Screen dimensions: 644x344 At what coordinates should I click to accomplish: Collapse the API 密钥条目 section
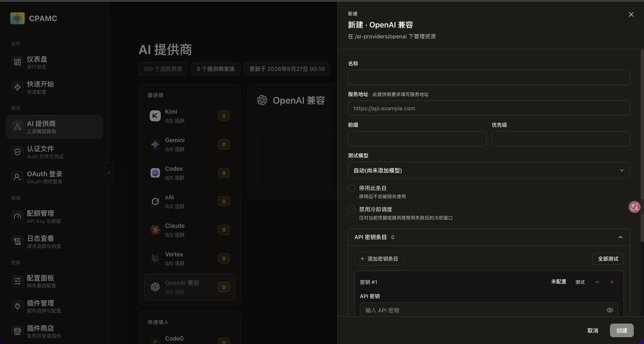620,237
